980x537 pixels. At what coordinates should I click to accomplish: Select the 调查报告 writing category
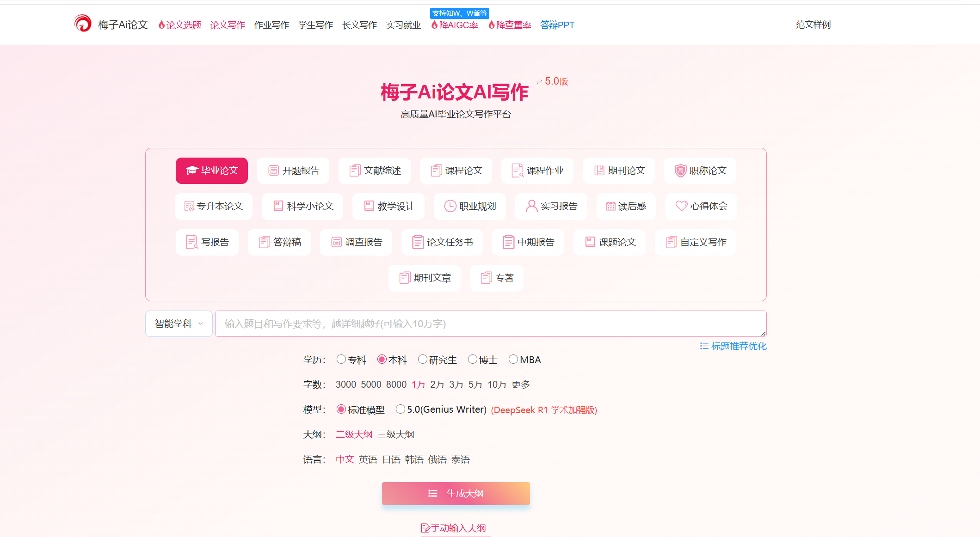click(x=356, y=242)
